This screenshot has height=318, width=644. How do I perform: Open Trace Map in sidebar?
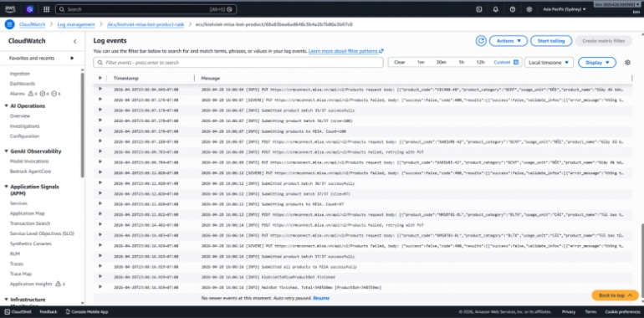point(21,274)
